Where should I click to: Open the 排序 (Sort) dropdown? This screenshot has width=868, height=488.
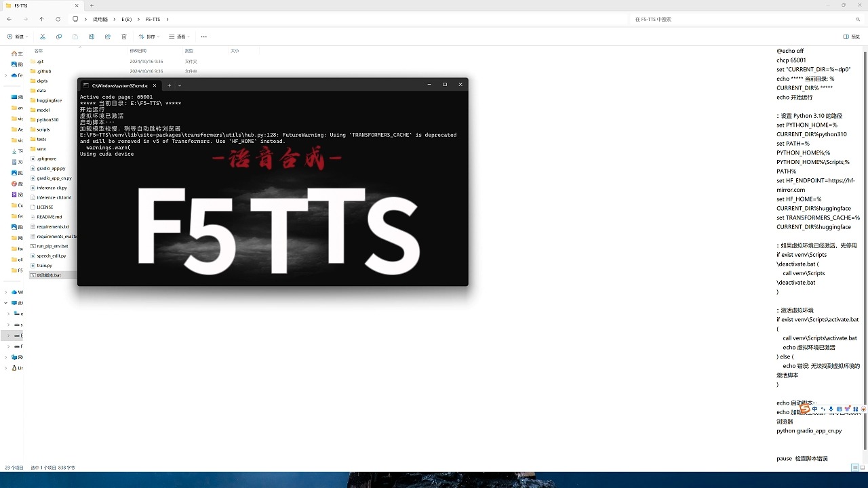(149, 37)
